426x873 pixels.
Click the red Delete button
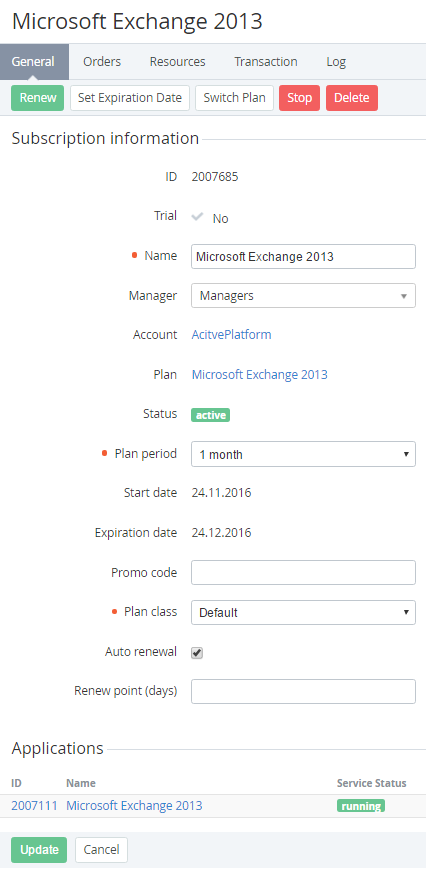pyautogui.click(x=352, y=98)
